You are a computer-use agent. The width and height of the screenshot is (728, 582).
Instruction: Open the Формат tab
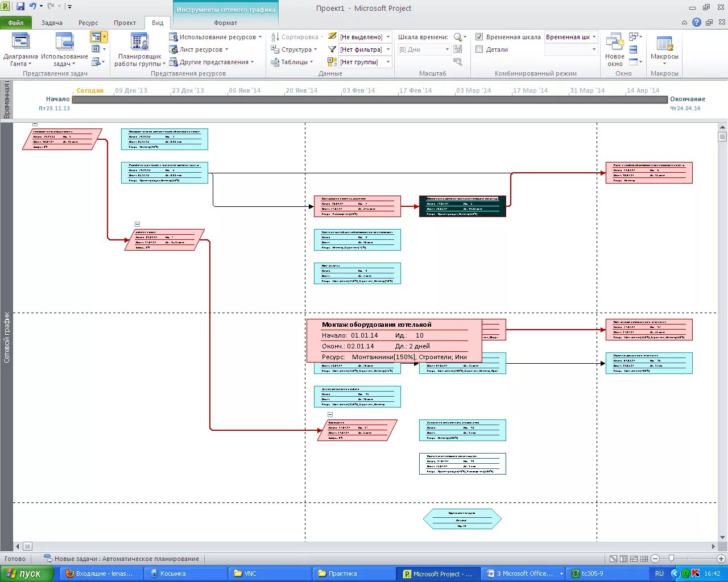point(226,23)
